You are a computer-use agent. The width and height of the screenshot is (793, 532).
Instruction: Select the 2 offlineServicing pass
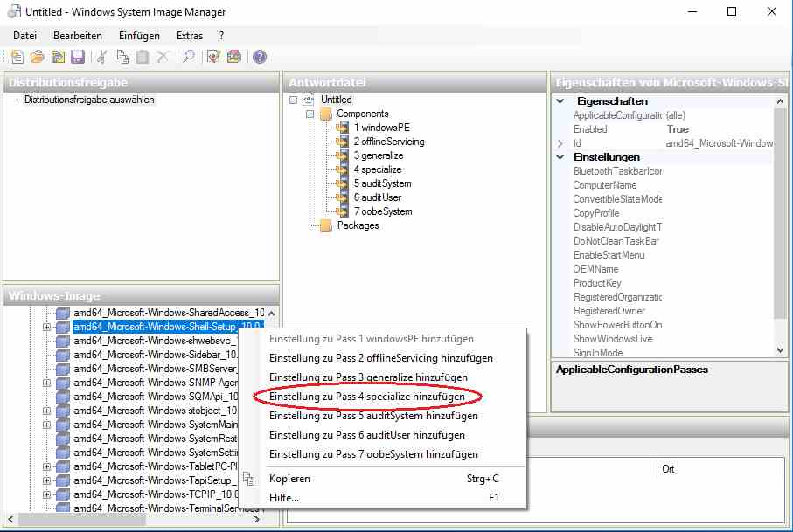[x=389, y=142]
